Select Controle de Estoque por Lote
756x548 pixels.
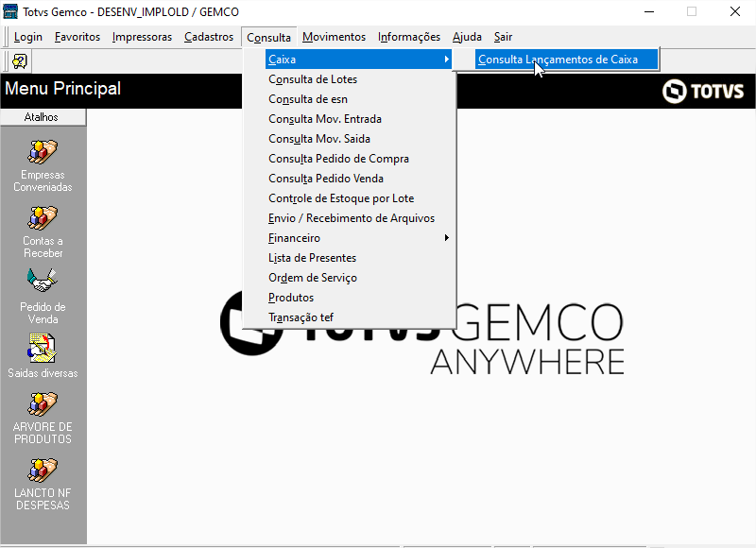pyautogui.click(x=359, y=198)
